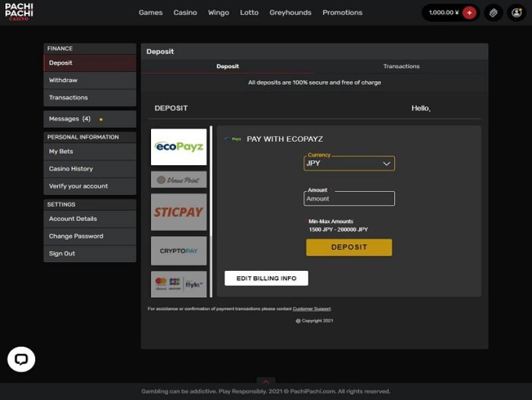532x400 pixels.
Task: Follow the Customer Support link
Action: [x=311, y=309]
